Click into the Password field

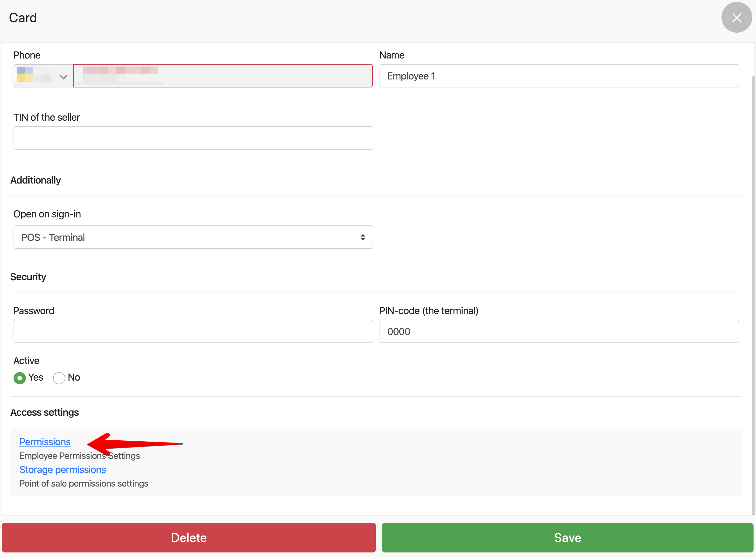[193, 331]
